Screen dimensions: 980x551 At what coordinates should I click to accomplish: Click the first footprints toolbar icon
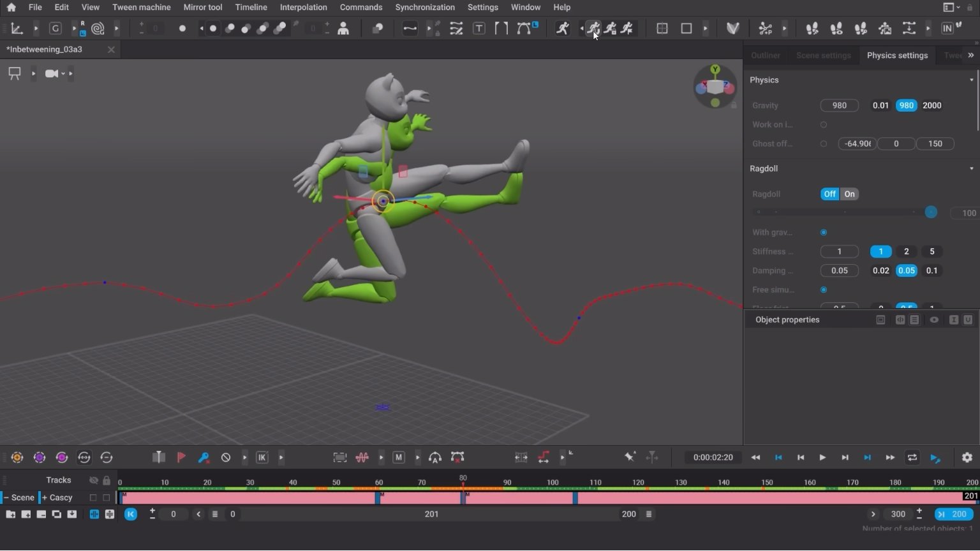coord(812,29)
